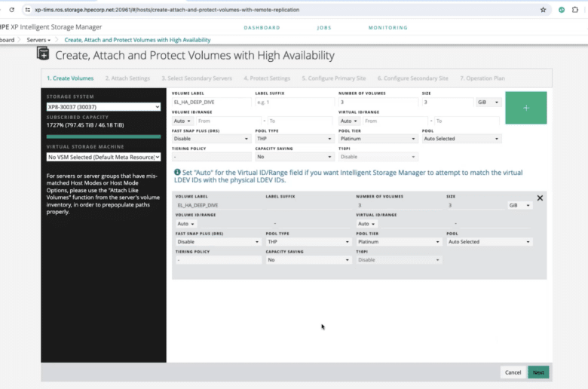Open the added row's Pool Tier Platinum dropdown
The height and width of the screenshot is (389, 588).
click(399, 241)
